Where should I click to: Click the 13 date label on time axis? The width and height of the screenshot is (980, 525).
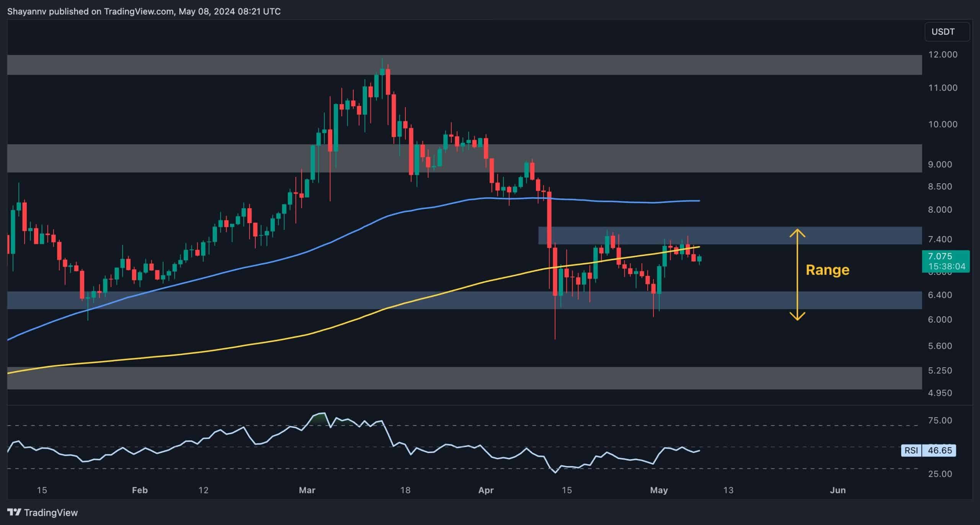[728, 490]
